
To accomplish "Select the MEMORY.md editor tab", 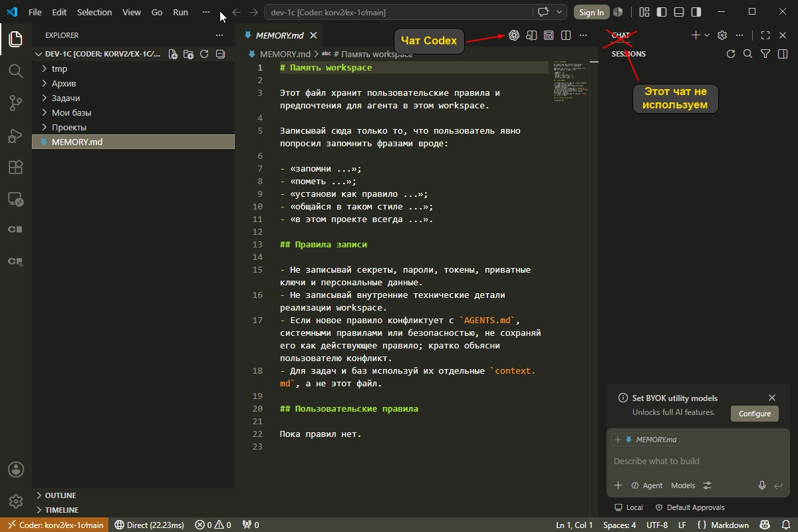I will (x=279, y=35).
